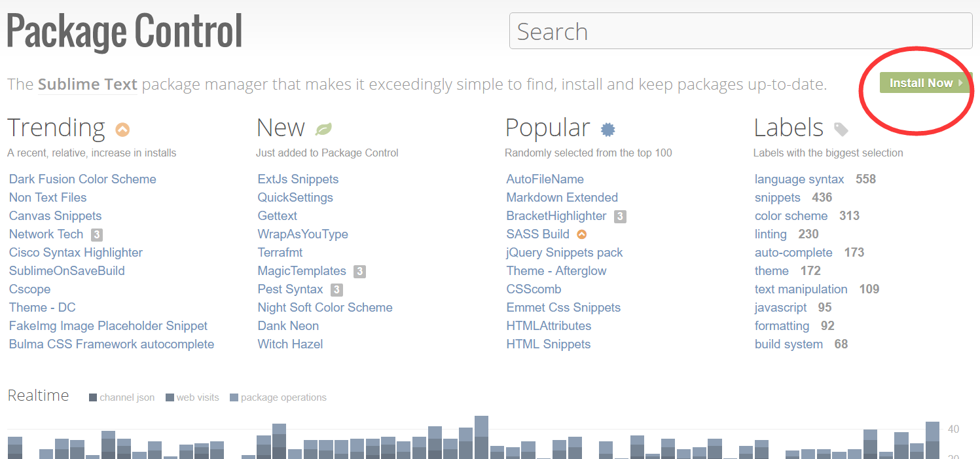980x459 pixels.
Task: Open SASS Build package
Action: coord(538,234)
